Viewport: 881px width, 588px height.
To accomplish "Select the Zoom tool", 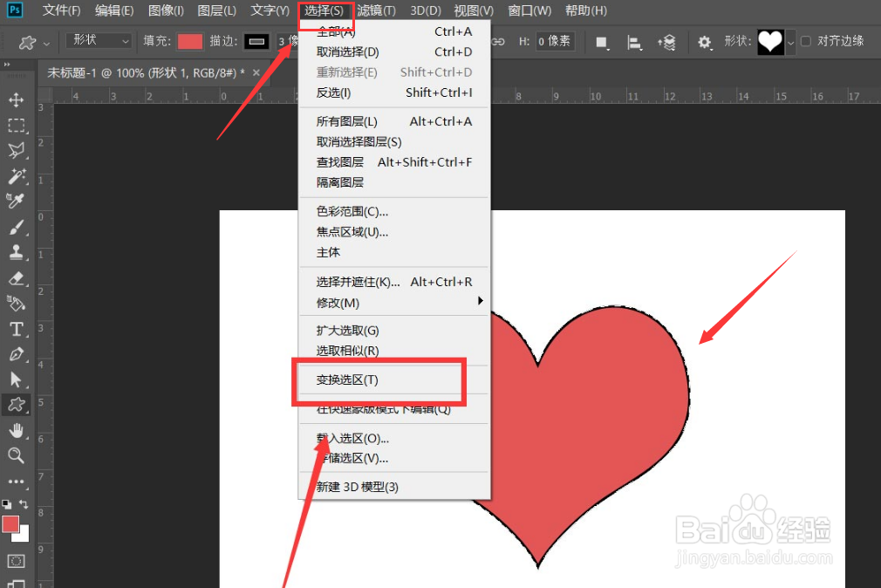I will (x=16, y=455).
